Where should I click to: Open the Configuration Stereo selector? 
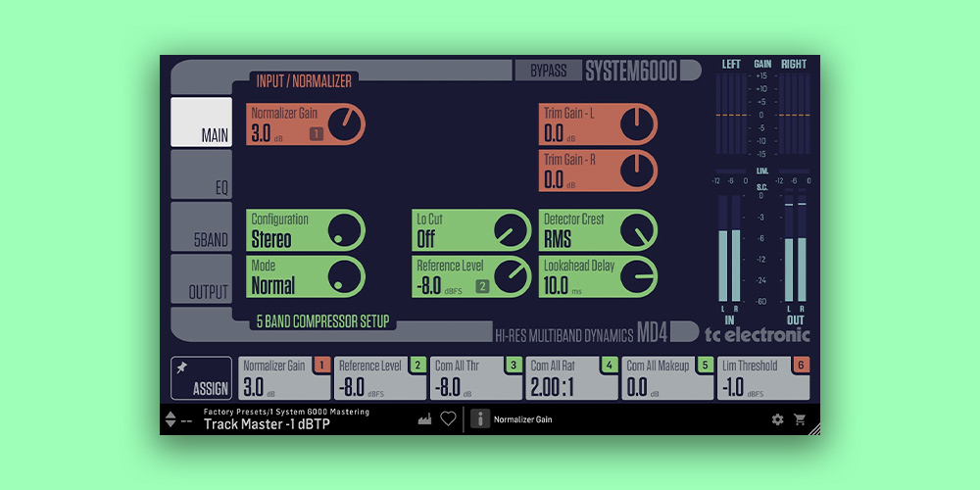[345, 230]
